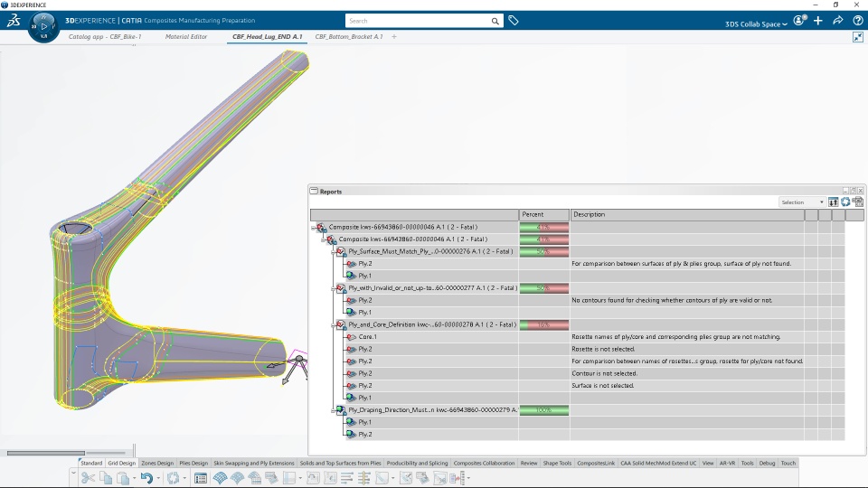Click the Paste icon in bottom toolbar

pyautogui.click(x=122, y=478)
